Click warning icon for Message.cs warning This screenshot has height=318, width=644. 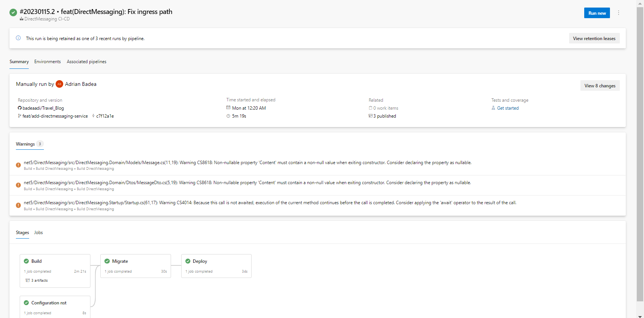18,165
